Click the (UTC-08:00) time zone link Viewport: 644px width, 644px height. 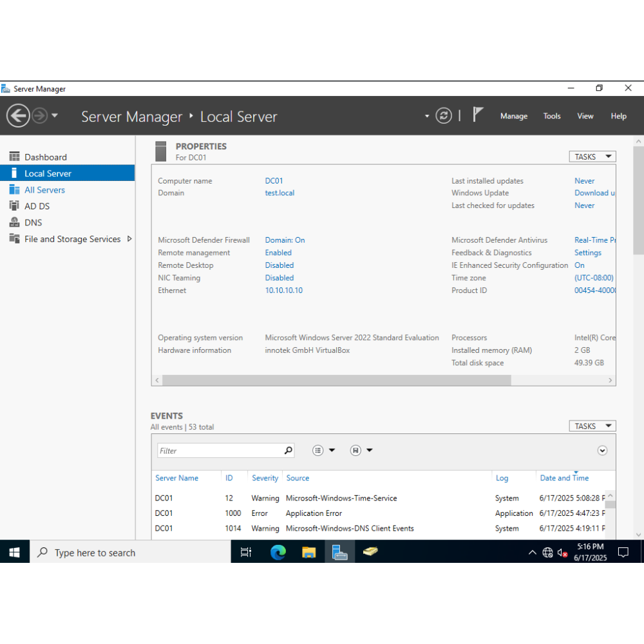[x=594, y=278]
